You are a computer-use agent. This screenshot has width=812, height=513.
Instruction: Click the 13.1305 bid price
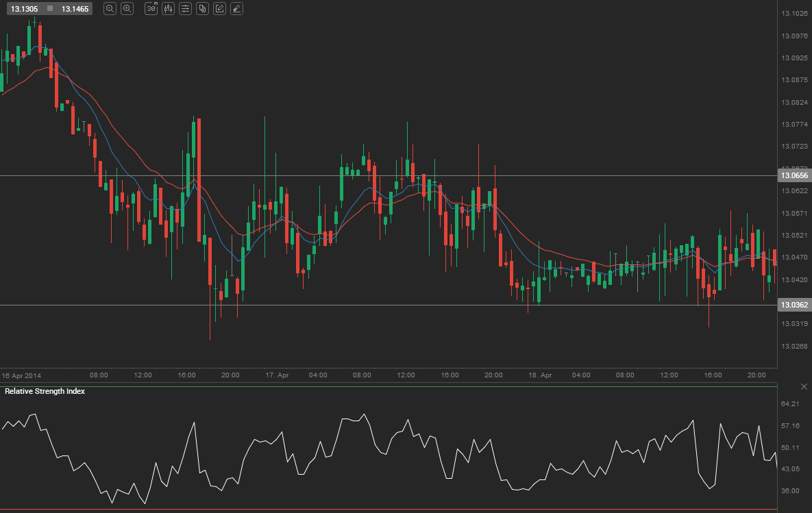pyautogui.click(x=24, y=9)
